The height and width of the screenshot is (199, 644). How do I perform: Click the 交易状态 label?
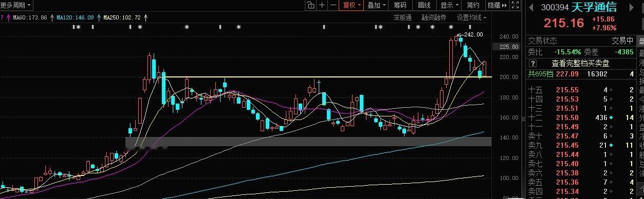pos(543,41)
